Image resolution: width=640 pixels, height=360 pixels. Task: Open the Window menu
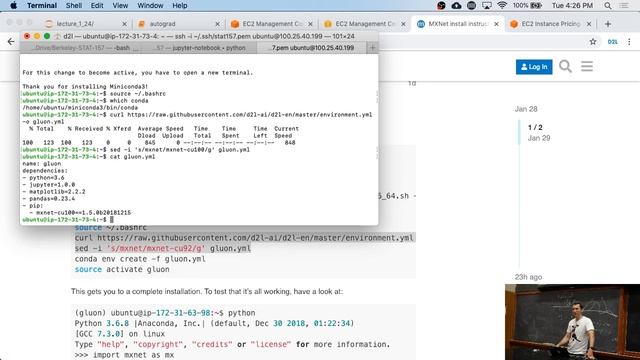150,6
